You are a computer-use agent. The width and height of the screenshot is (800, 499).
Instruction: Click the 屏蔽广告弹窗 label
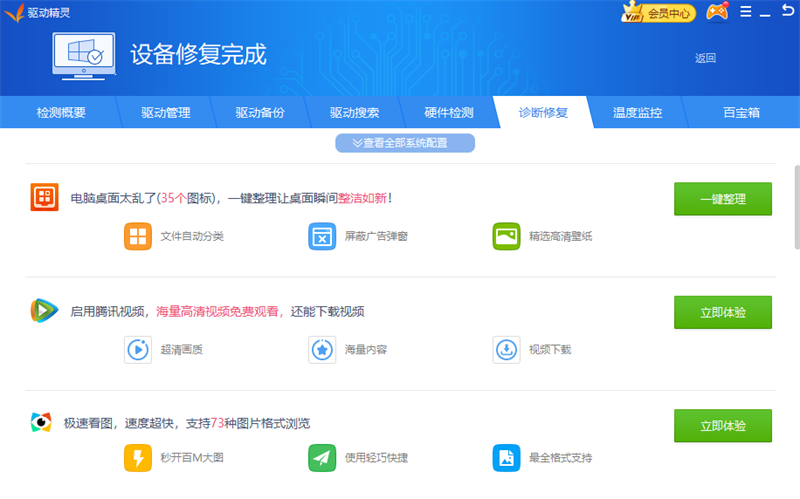376,236
